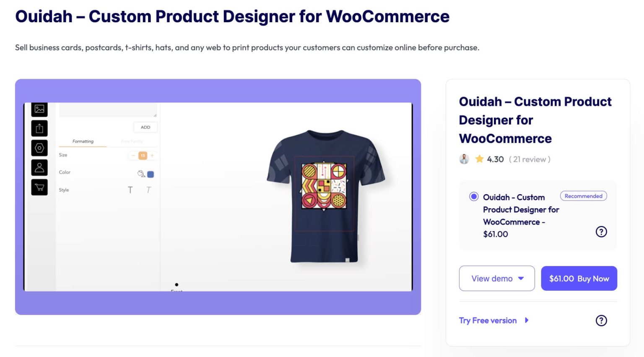Click the help icon beside the $61.00 option

tap(601, 232)
